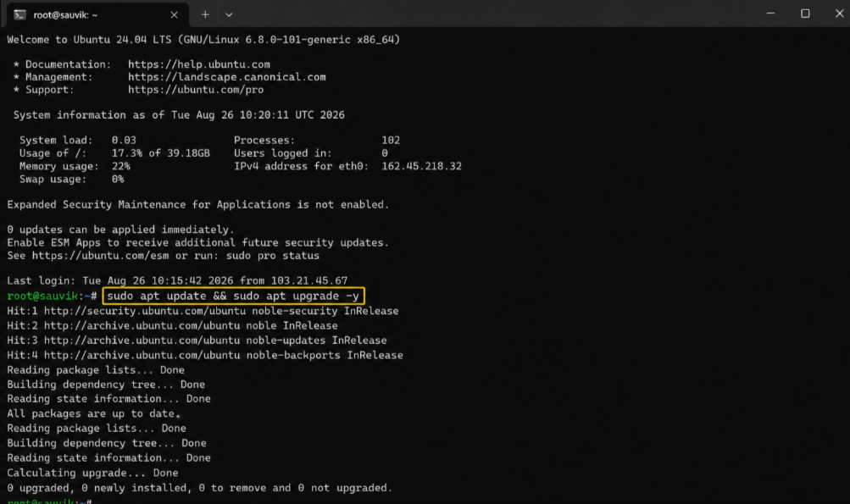Click '0 upgraded, 0 newly installed' summary line
The image size is (850, 504).
199,488
